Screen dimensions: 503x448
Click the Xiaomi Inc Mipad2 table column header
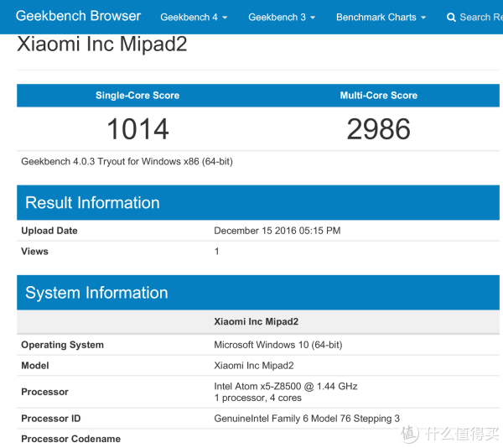tap(256, 321)
